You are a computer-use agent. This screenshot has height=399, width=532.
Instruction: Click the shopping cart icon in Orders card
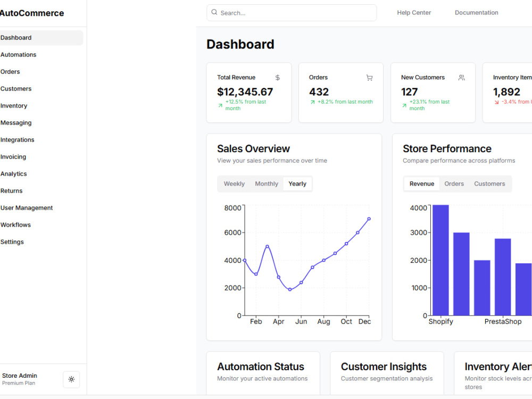pos(370,78)
